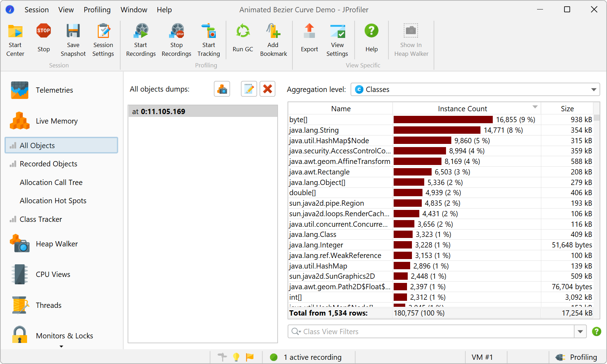The width and height of the screenshot is (607, 364).
Task: Select the dump at 0:11.105.169
Action: [203, 112]
